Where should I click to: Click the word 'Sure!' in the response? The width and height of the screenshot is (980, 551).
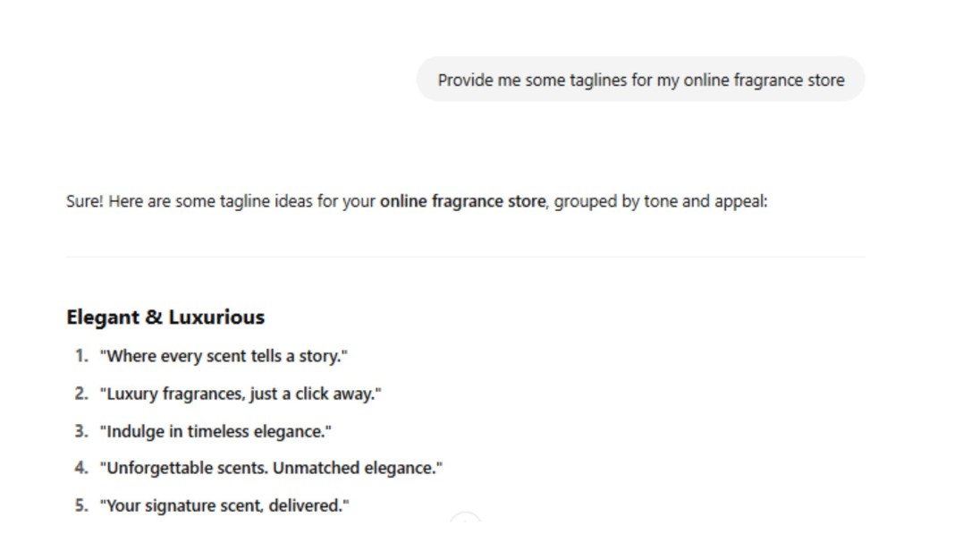84,201
